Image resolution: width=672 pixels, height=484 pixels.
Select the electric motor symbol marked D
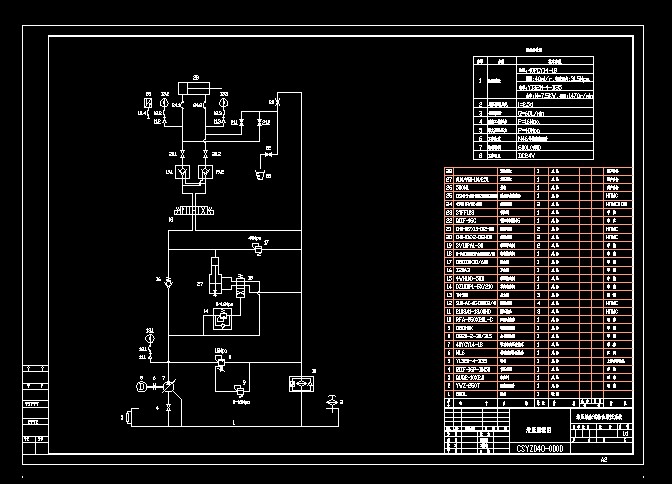coord(141,387)
